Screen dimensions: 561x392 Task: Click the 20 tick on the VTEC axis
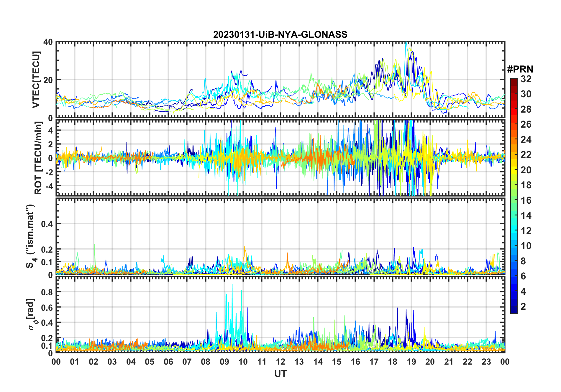tap(48, 80)
